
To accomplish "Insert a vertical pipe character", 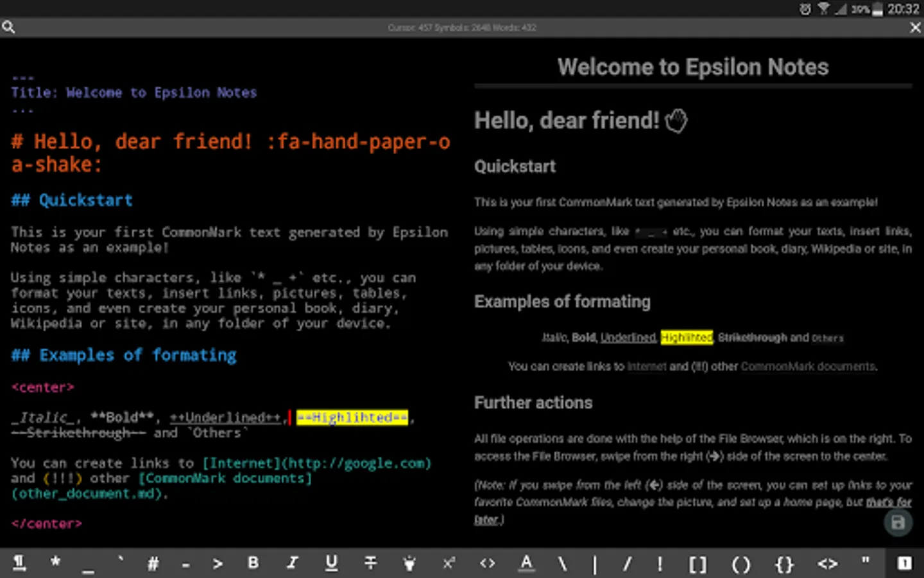I will [595, 565].
